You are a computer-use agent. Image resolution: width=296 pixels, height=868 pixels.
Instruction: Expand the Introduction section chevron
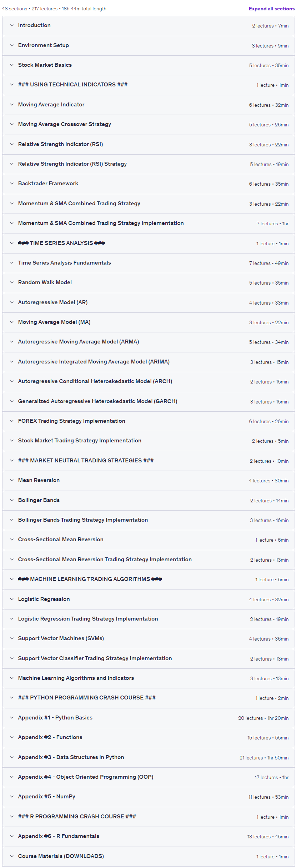(12, 25)
